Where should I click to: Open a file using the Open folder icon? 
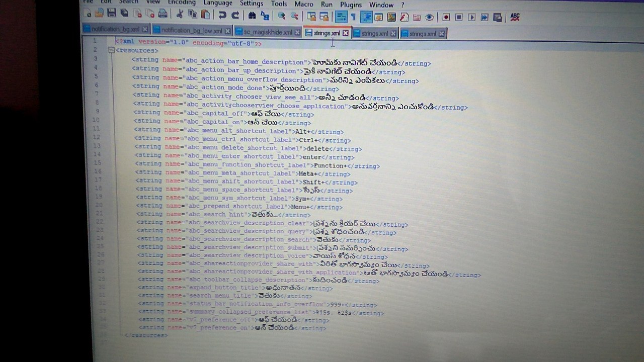(99, 14)
